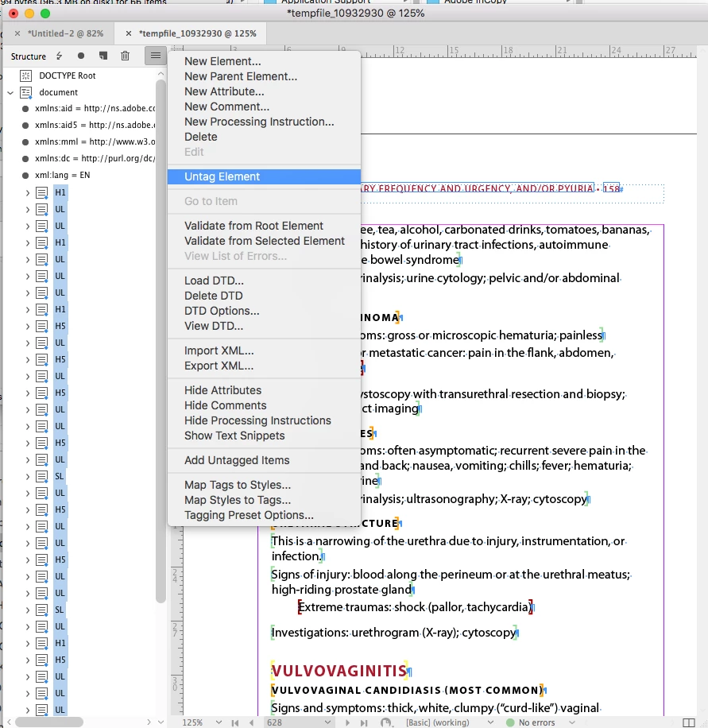This screenshot has width=708, height=728.
Task: Click the Validate structure lightning icon
Action: (x=59, y=56)
